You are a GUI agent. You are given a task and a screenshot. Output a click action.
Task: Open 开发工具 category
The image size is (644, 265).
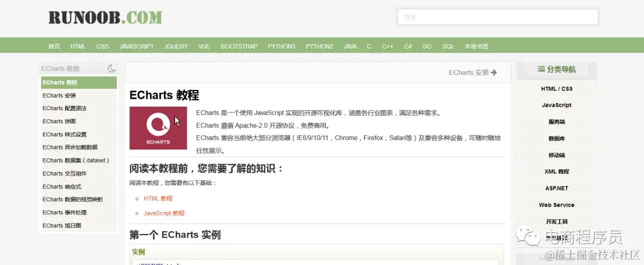pyautogui.click(x=556, y=222)
